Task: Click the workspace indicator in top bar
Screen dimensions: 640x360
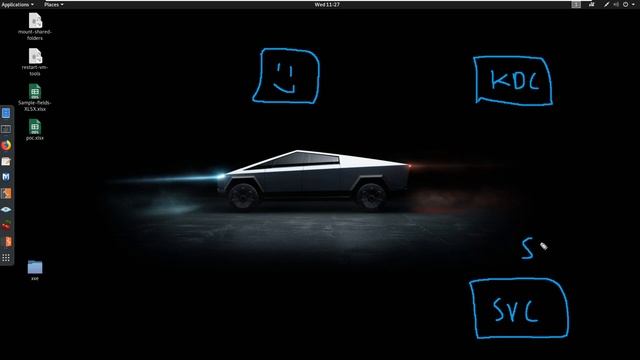Action: [x=576, y=4]
